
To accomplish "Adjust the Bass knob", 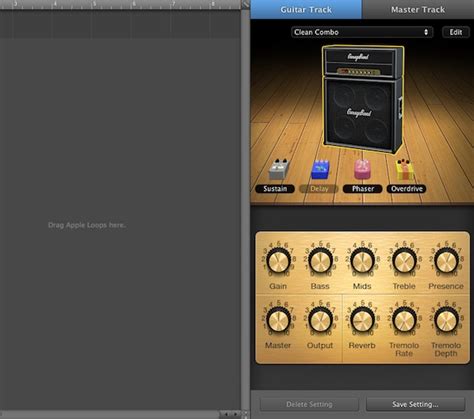I will coord(320,261).
